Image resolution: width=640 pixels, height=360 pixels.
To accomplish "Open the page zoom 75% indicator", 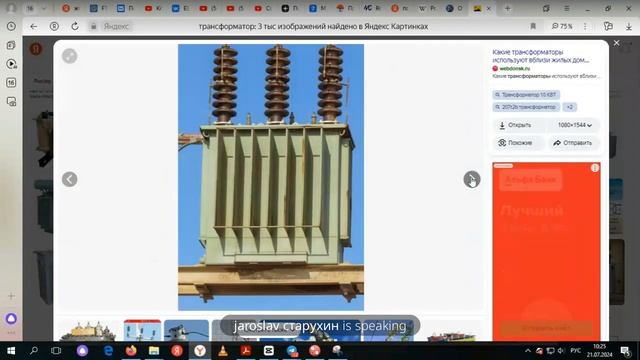I will click(x=562, y=26).
